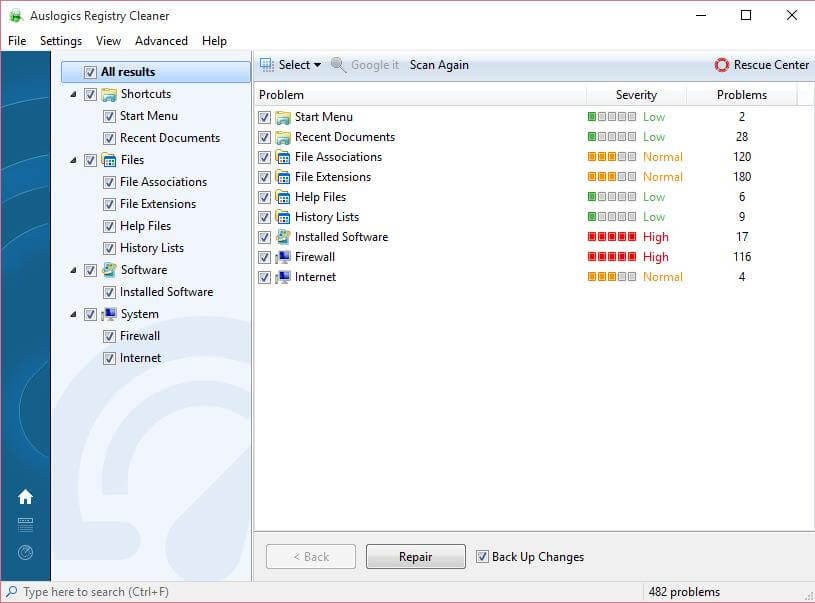Screen dimensions: 815x603
Task: Sort by Problem column header
Action: [421, 95]
